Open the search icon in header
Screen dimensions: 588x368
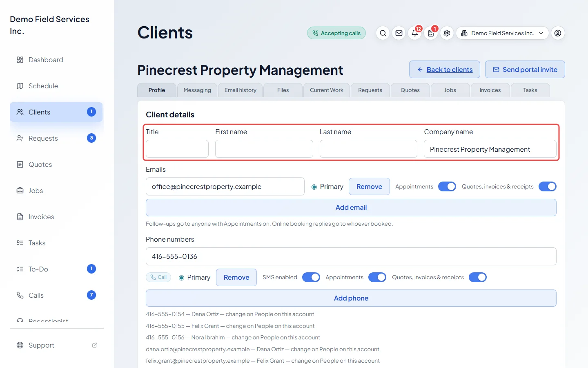(383, 33)
